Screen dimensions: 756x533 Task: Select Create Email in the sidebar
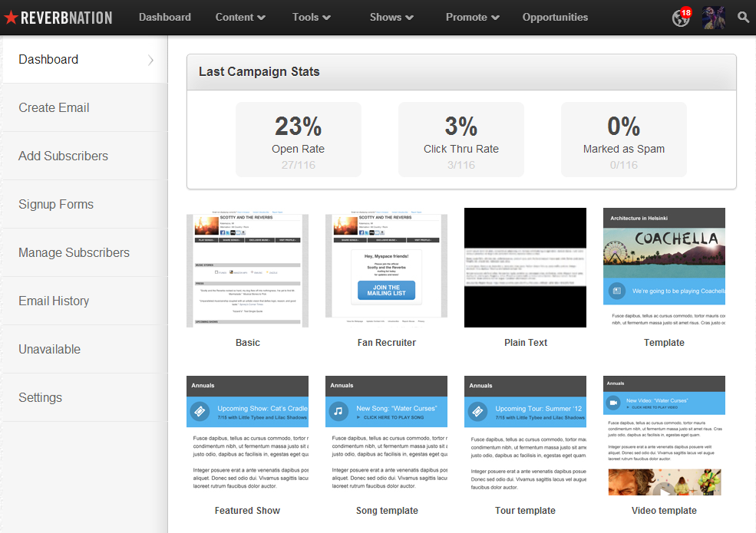[x=54, y=107]
